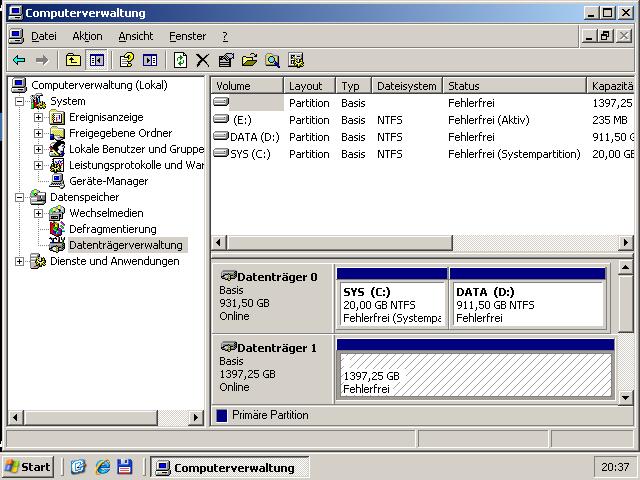Click the Geräte-Manager icon in tree
Image resolution: width=640 pixels, height=480 pixels.
click(57, 181)
